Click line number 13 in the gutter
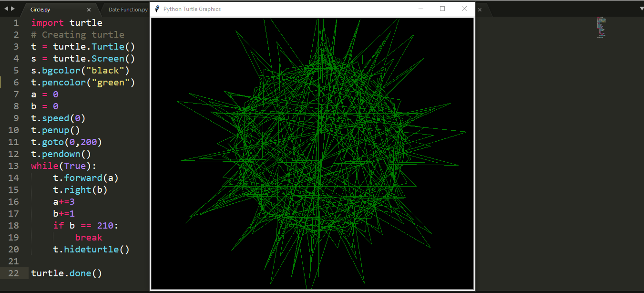Image resolution: width=644 pixels, height=293 pixels. tap(13, 166)
